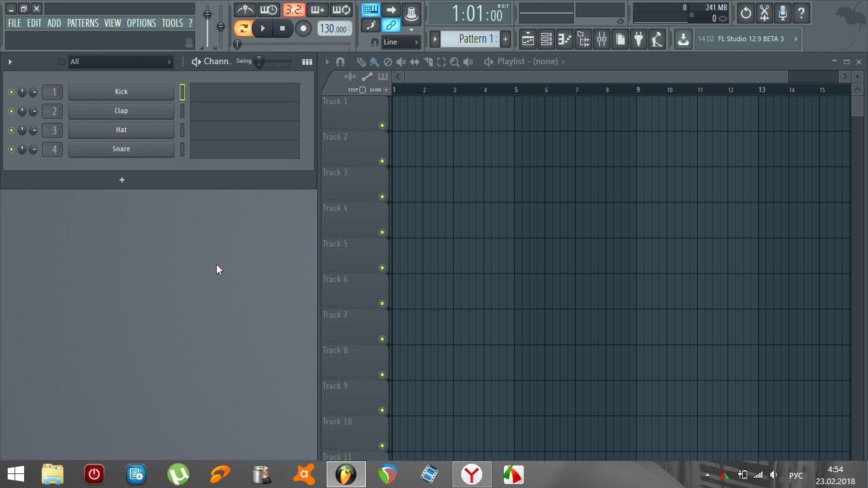Mute the Snare channel
The height and width of the screenshot is (488, 868).
[x=11, y=149]
